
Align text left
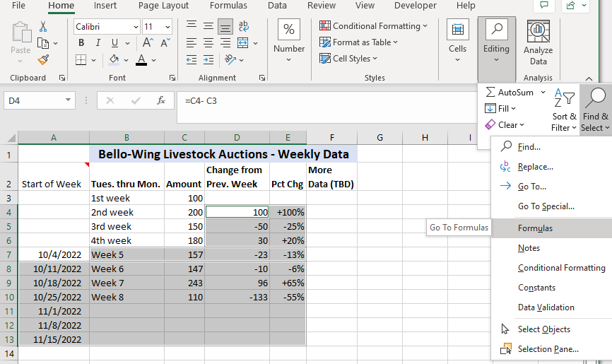192,43
